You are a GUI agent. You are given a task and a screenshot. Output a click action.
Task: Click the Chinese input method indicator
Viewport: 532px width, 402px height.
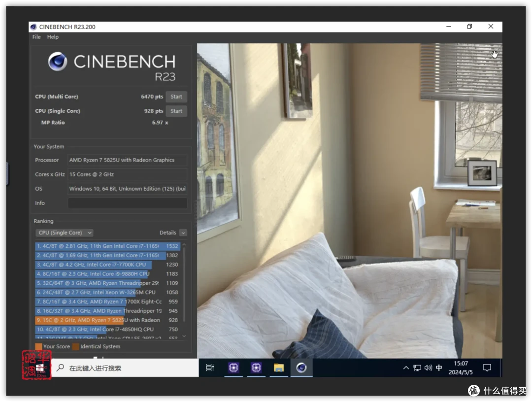[x=439, y=368]
